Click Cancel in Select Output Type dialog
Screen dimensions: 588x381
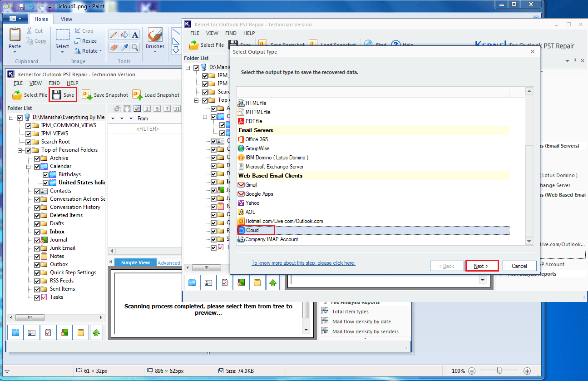click(x=519, y=266)
